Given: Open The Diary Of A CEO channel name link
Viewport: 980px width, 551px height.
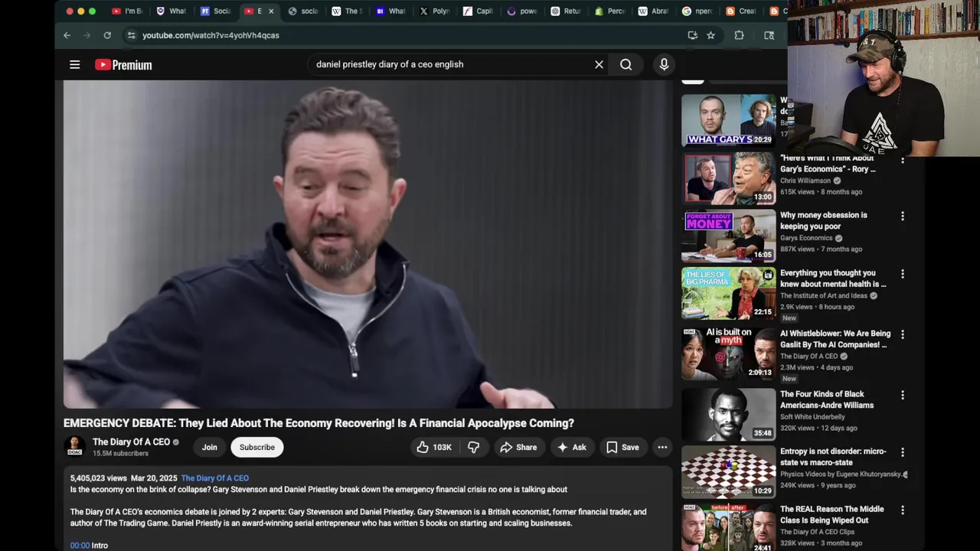Looking at the screenshot, I should (131, 442).
